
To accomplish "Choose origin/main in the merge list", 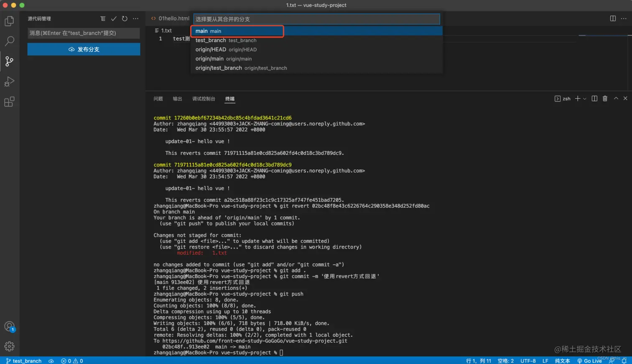I will 317,59.
